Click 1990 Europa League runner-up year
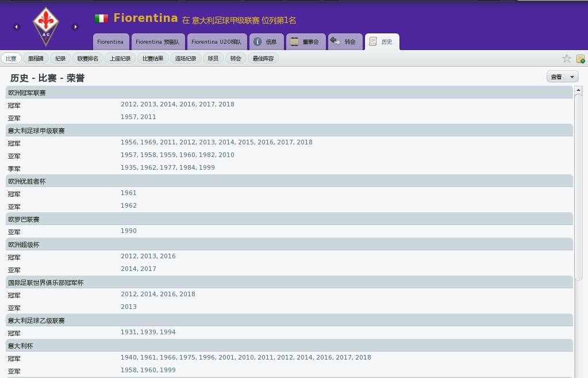This screenshot has height=378, width=588. [x=129, y=231]
